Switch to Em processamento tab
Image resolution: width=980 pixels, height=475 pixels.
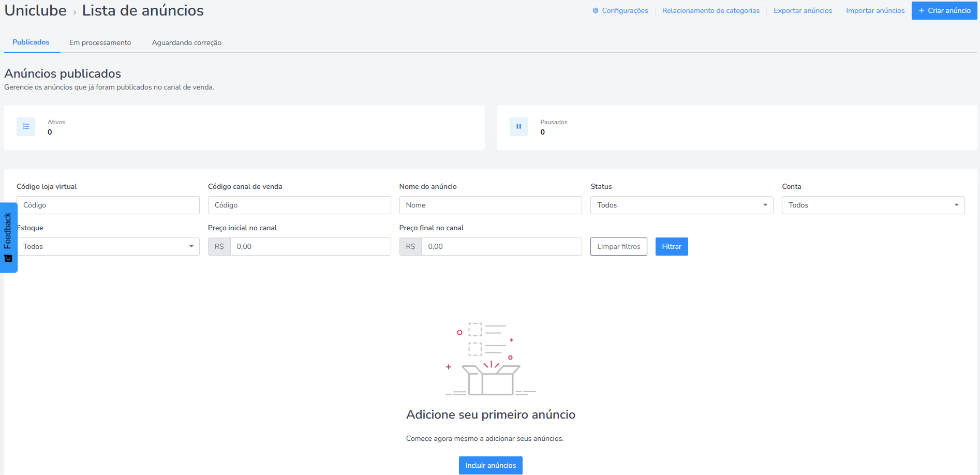click(x=100, y=43)
